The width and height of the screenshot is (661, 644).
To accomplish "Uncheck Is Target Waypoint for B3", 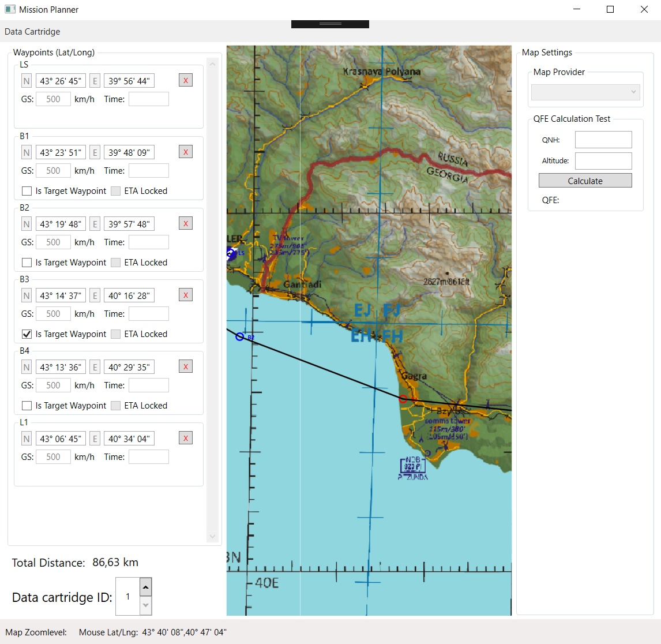I will click(x=27, y=334).
